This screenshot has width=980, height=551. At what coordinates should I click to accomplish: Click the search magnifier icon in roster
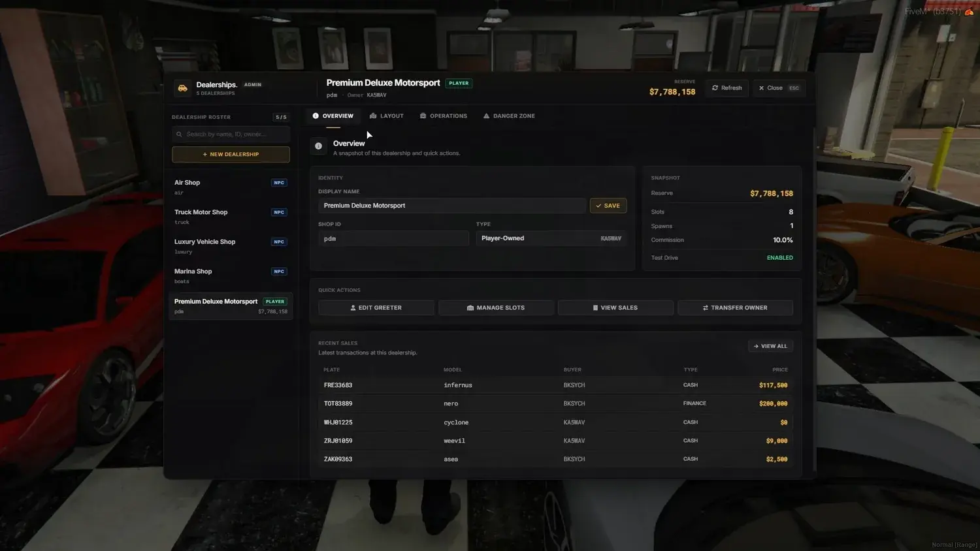pos(179,134)
